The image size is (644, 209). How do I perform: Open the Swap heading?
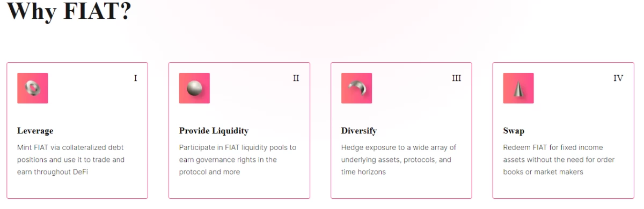[514, 131]
